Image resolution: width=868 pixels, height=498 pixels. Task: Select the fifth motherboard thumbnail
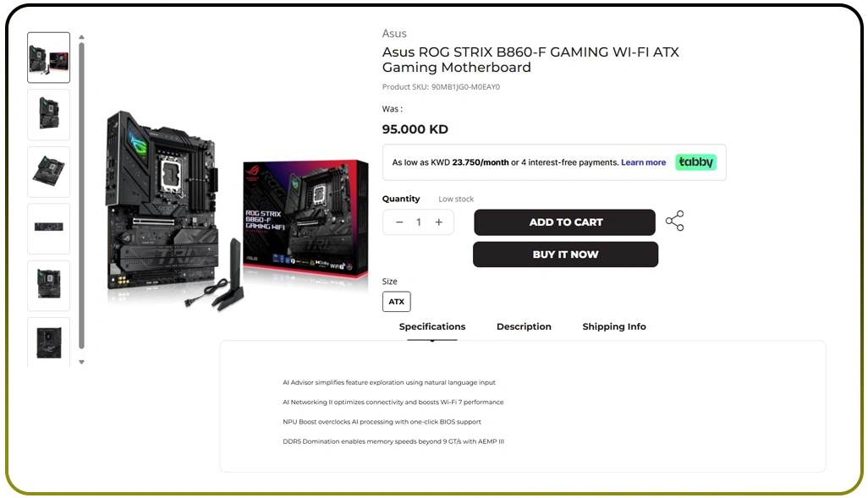(49, 286)
